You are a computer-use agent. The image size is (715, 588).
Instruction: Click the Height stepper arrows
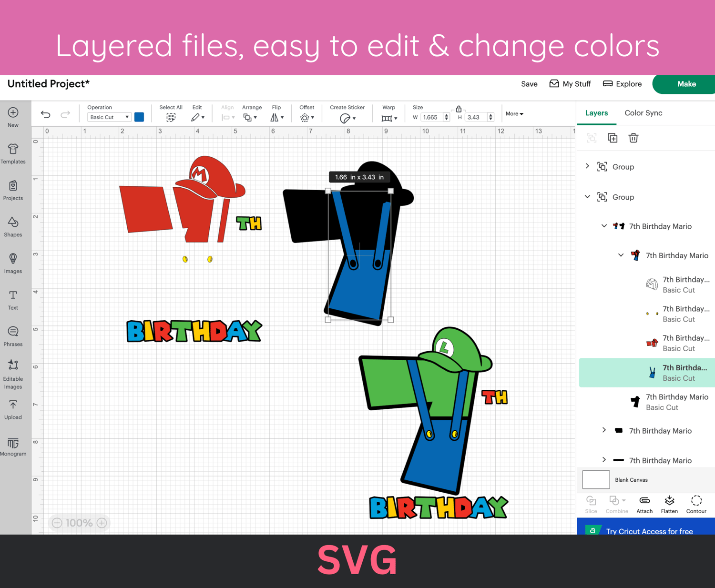[490, 117]
